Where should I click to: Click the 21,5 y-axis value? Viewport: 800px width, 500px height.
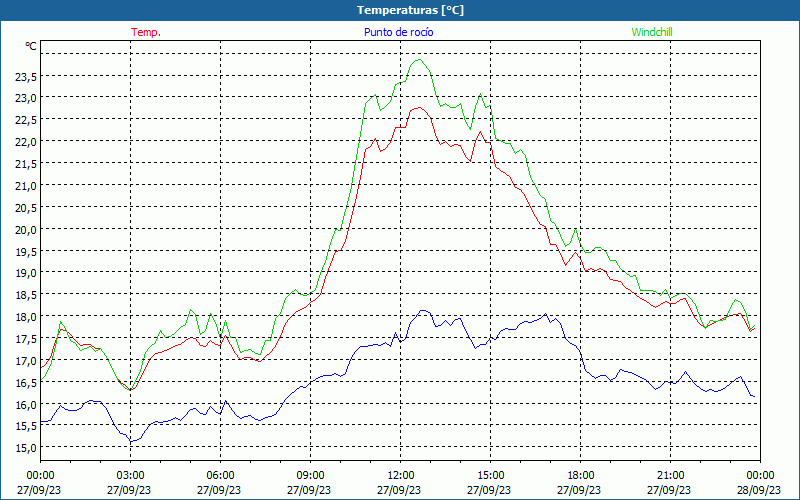(x=26, y=164)
